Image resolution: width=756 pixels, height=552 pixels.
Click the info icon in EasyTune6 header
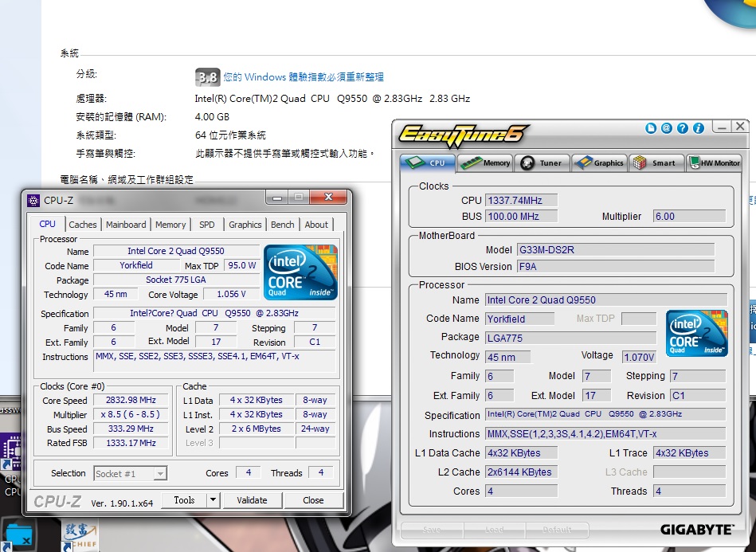[x=699, y=128]
